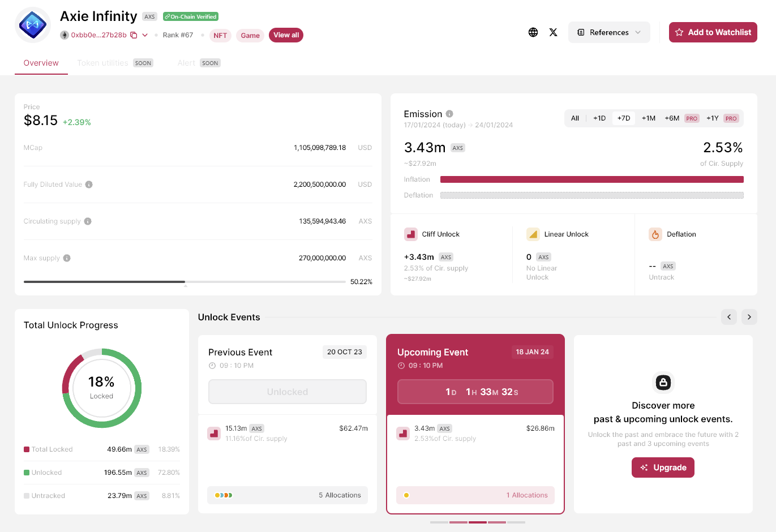Click the View all tags button
The width and height of the screenshot is (776, 532).
pyautogui.click(x=286, y=35)
